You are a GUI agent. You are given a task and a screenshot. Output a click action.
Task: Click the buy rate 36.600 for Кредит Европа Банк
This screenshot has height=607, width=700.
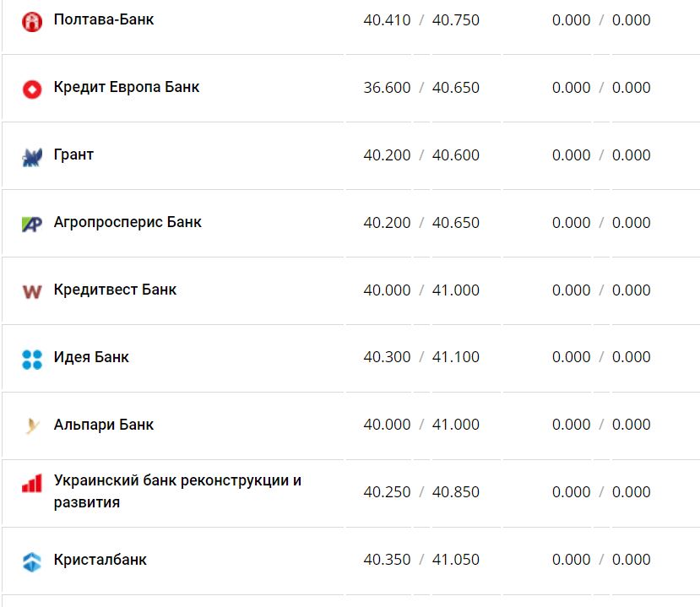pyautogui.click(x=388, y=87)
